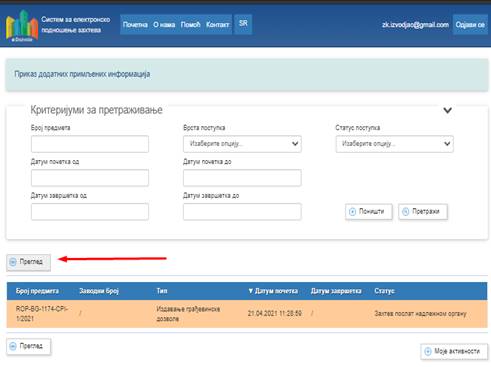The image size is (491, 367).
Task: Sort by Датум завршетка column header
Action: (x=336, y=291)
